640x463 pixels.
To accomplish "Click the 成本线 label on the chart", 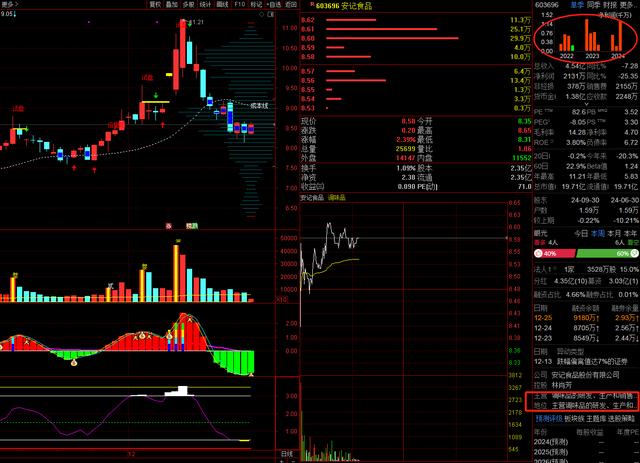I will click(259, 106).
